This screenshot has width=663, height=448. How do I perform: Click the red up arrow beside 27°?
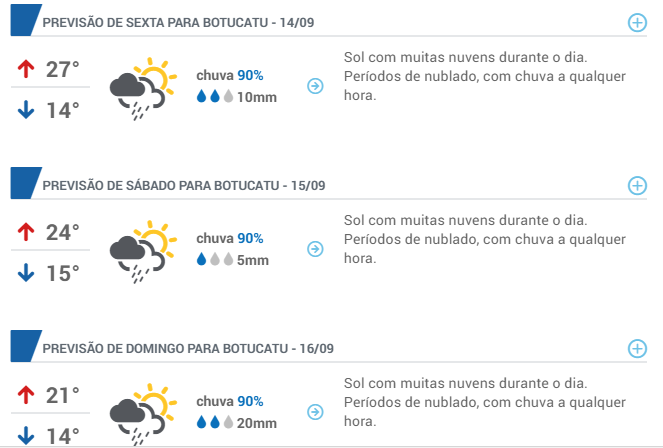click(x=26, y=69)
